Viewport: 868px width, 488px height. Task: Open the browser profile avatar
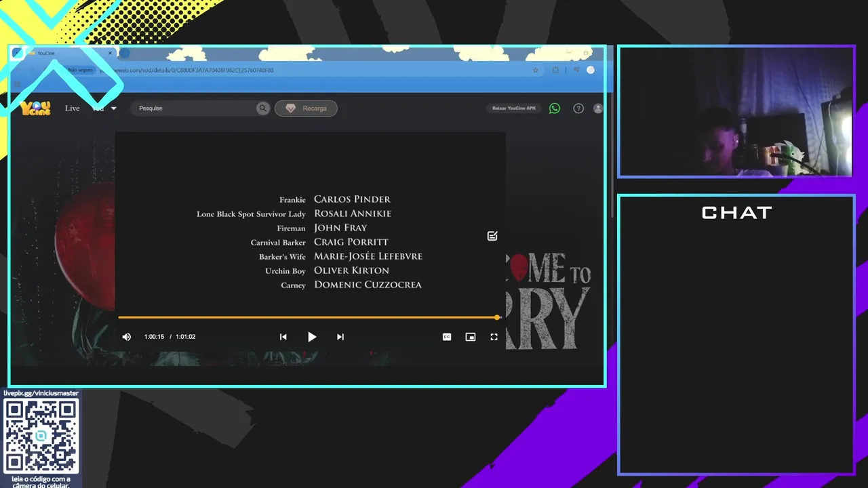(x=591, y=70)
